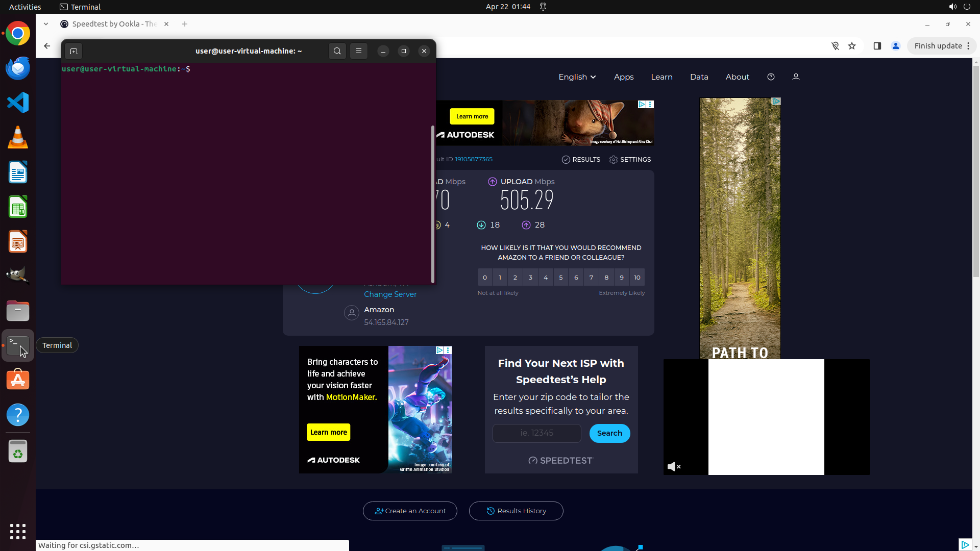Viewport: 980px width, 551px height.
Task: Open the Finish update options menu
Action: [x=968, y=46]
